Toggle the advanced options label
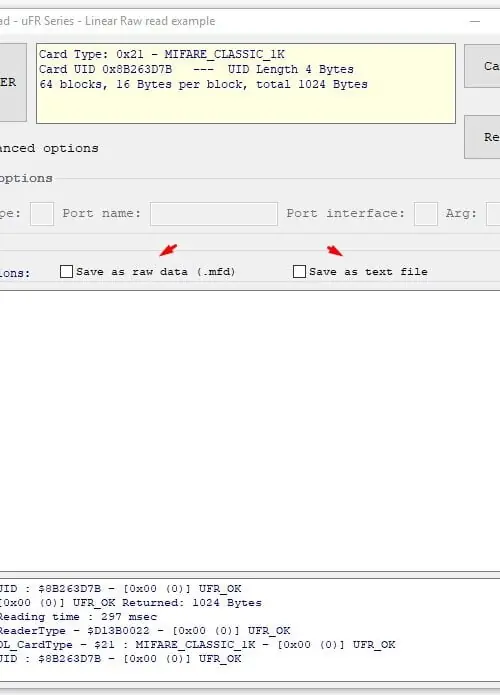Viewport: 500px width, 695px height. pyautogui.click(x=49, y=148)
